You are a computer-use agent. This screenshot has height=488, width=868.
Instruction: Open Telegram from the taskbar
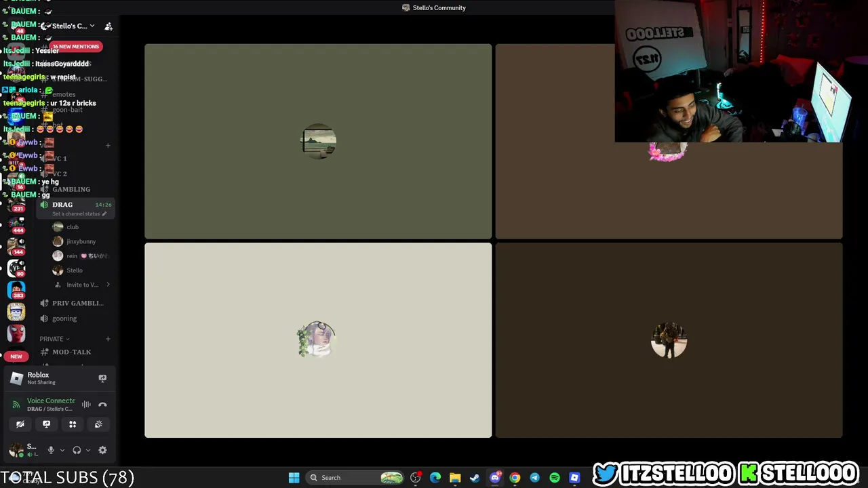coord(534,478)
